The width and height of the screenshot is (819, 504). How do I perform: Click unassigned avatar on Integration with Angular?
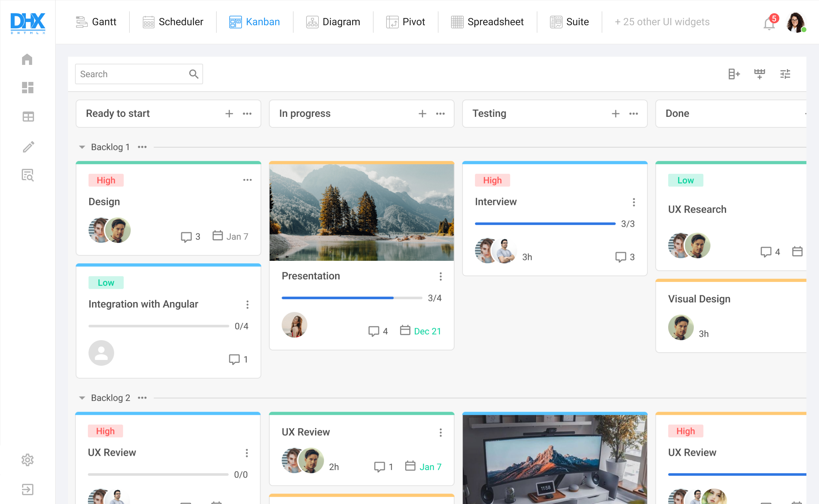[x=101, y=353]
